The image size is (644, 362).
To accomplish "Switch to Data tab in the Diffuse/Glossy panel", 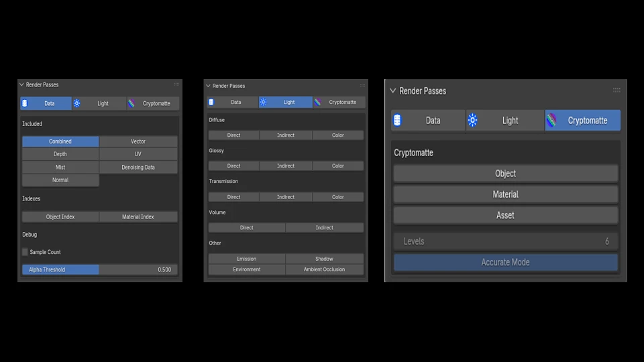I will coord(233,102).
